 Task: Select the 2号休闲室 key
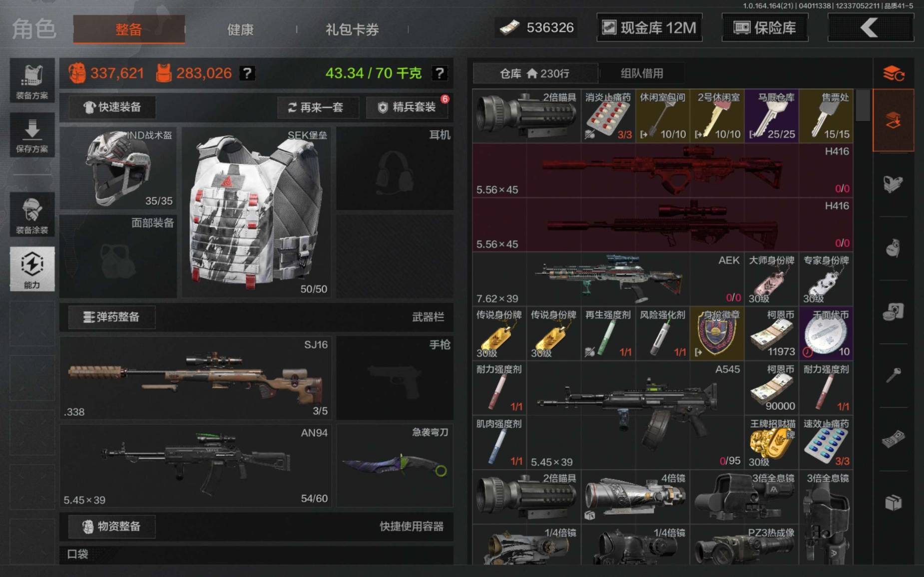(x=717, y=116)
